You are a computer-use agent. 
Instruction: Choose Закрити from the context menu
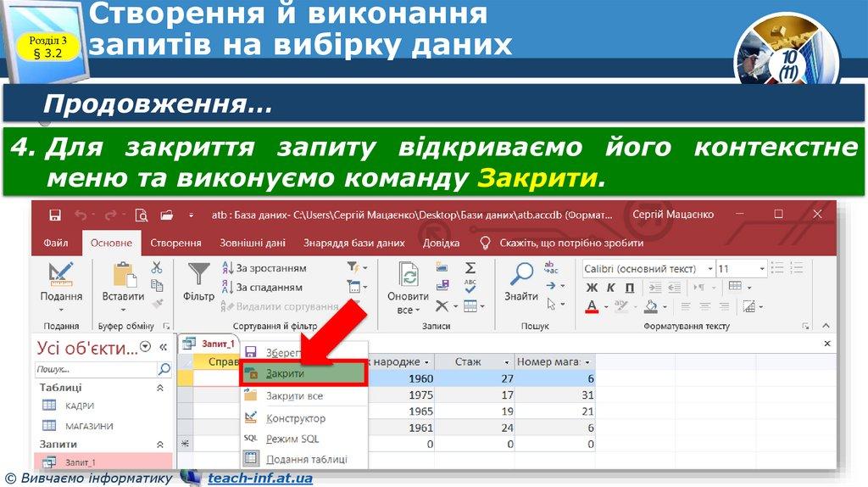[x=285, y=373]
